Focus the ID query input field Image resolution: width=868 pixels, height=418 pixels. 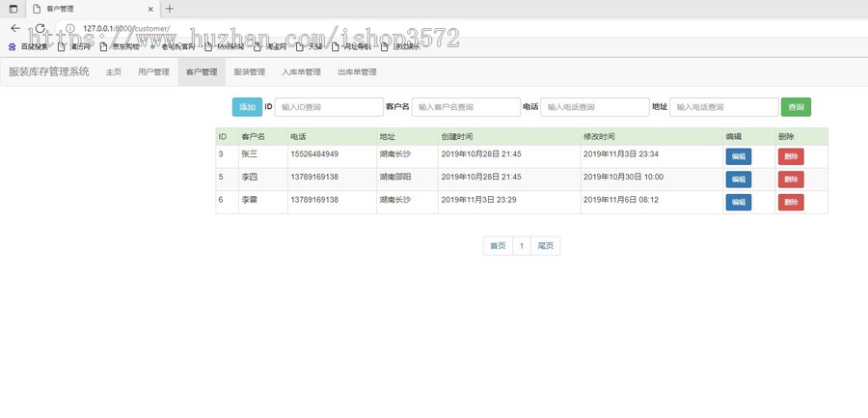click(329, 107)
